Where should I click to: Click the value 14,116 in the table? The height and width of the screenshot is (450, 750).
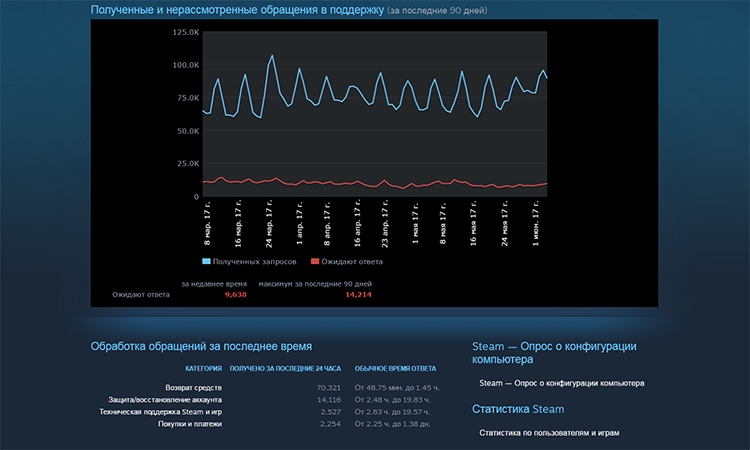click(x=329, y=400)
